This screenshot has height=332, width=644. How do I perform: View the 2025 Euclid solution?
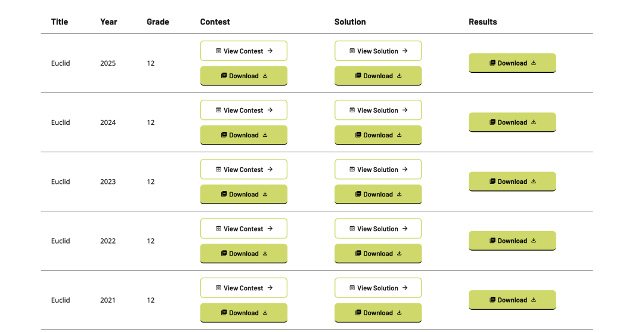coord(378,51)
